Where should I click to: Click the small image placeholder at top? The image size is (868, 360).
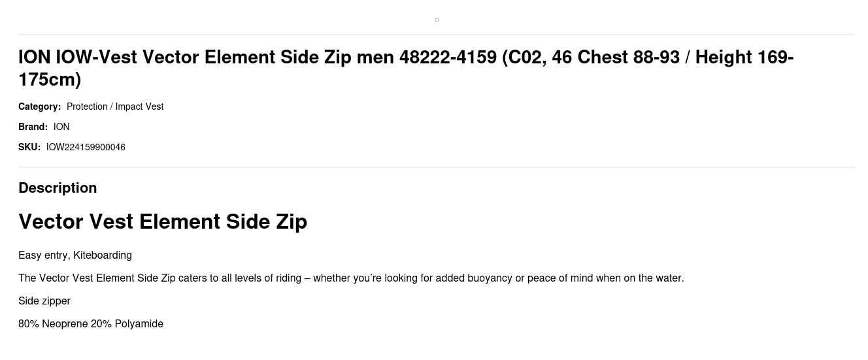tap(437, 20)
